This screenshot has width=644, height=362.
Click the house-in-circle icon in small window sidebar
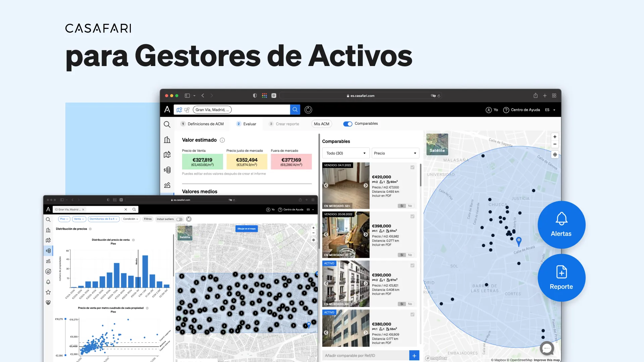[48, 271]
